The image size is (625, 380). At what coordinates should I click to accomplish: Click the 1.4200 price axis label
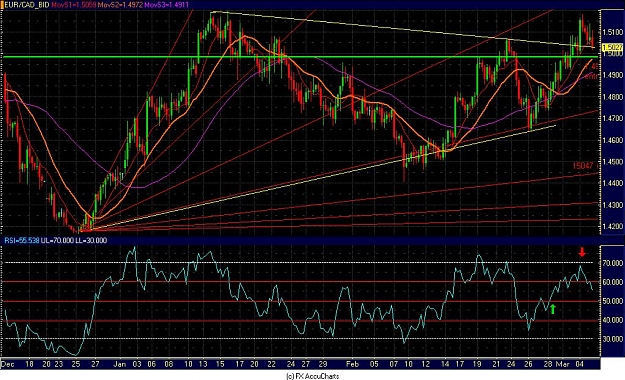[x=613, y=226]
